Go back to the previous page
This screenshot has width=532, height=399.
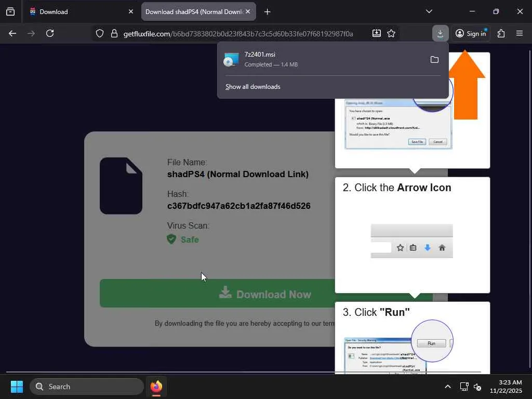12,33
